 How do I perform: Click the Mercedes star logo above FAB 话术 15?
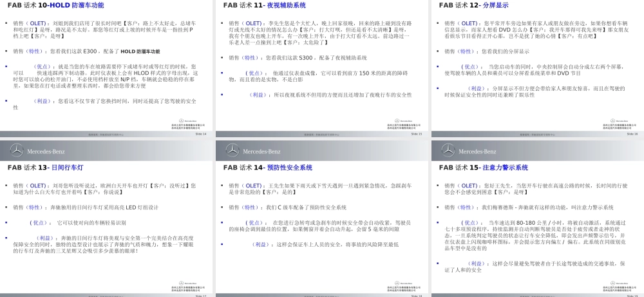[448, 150]
